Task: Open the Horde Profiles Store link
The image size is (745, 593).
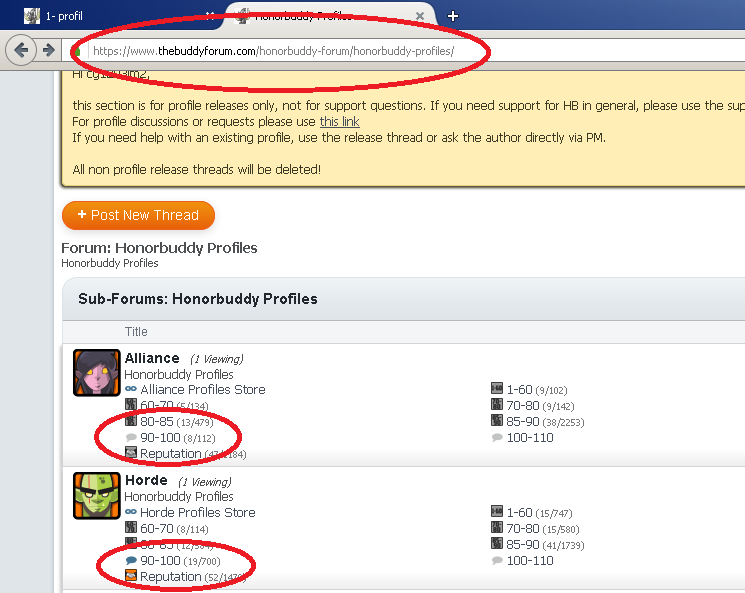Action: (x=198, y=512)
